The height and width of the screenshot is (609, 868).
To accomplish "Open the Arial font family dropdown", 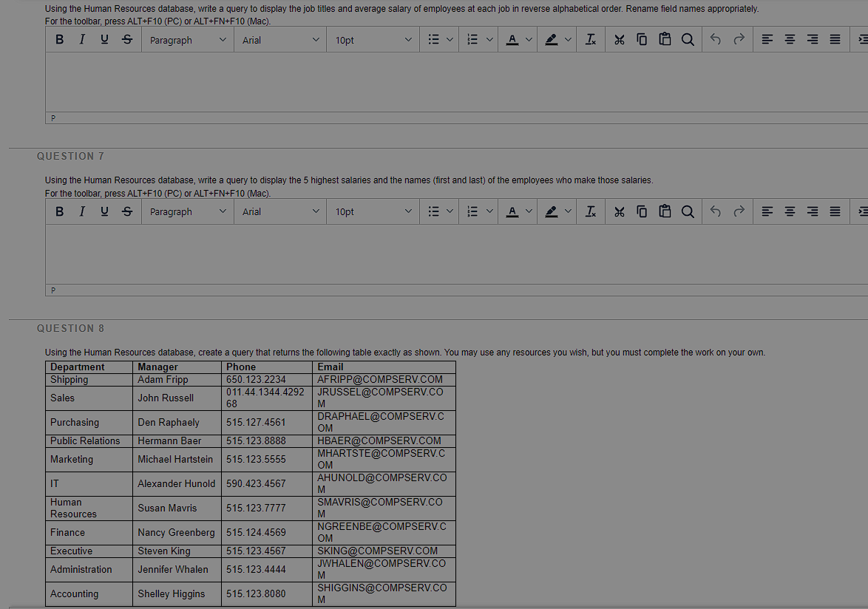I will [279, 39].
